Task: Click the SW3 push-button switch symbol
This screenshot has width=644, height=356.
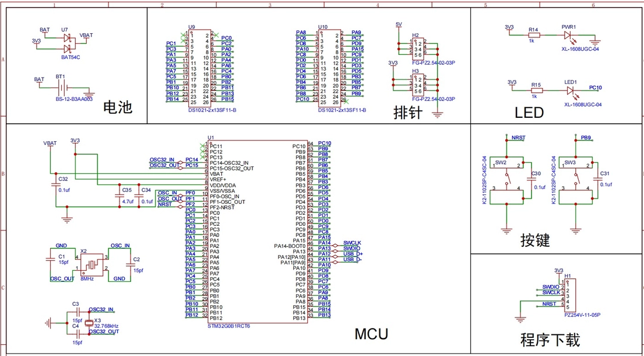Action: pyautogui.click(x=576, y=180)
